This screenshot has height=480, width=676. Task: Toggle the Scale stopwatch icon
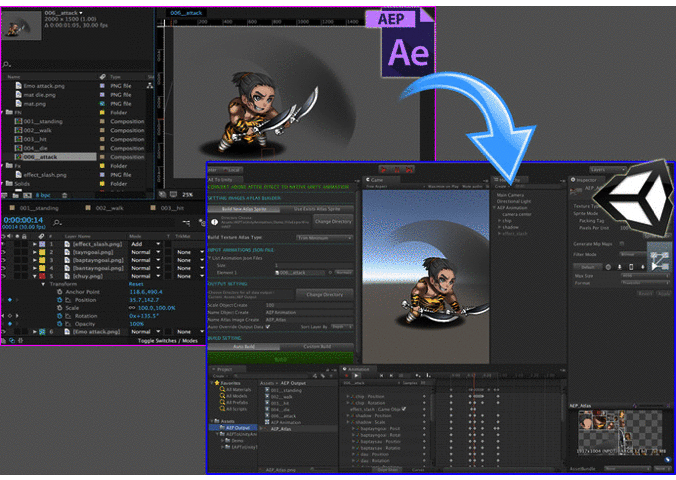pyautogui.click(x=59, y=308)
